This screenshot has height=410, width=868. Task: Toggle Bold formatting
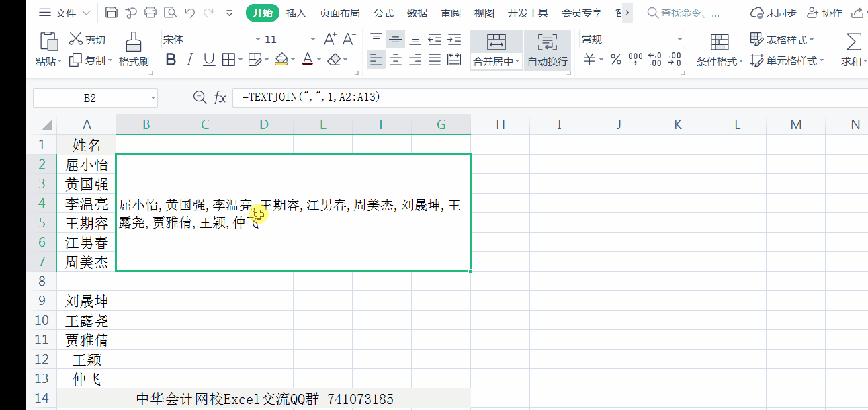[x=171, y=60]
